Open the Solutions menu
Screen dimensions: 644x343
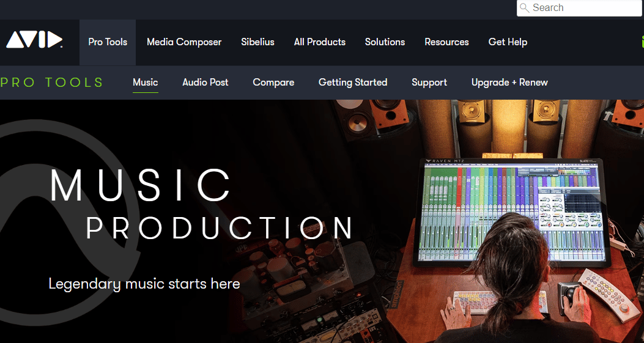(385, 42)
